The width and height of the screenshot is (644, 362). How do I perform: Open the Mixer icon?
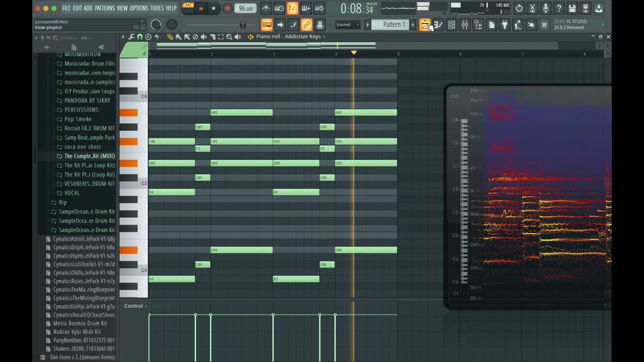tap(465, 25)
